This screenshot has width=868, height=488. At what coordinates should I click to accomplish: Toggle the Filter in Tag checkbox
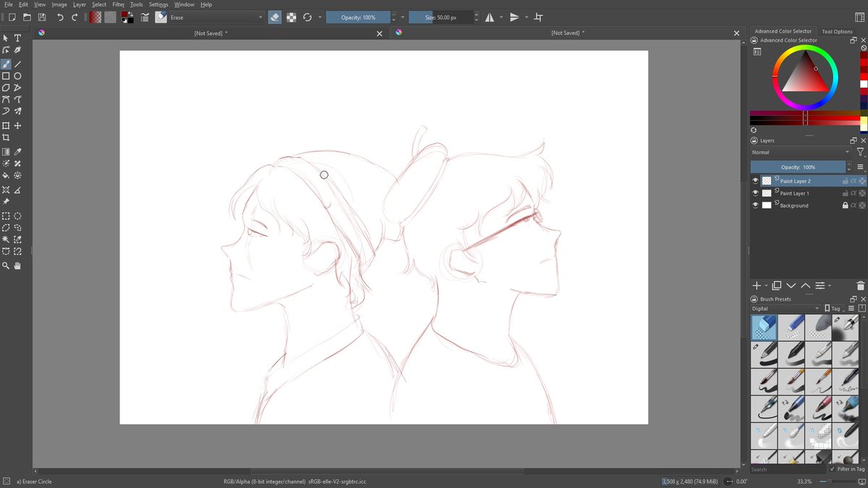point(833,469)
